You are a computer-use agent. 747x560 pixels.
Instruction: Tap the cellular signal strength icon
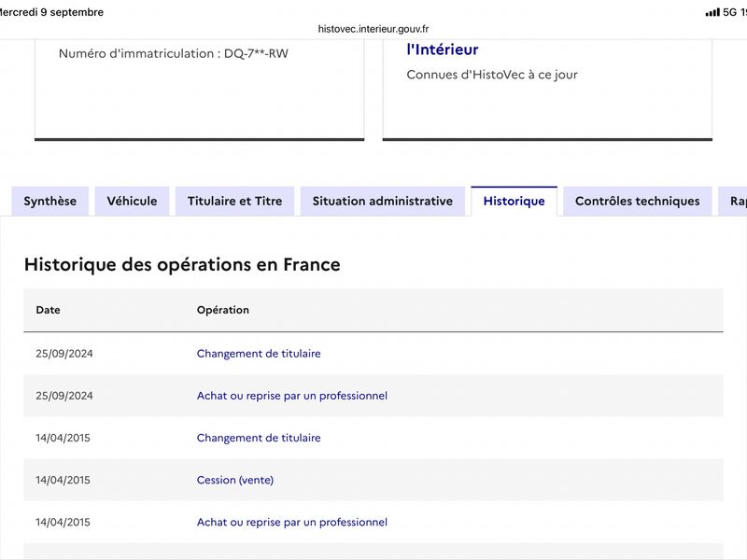point(712,13)
